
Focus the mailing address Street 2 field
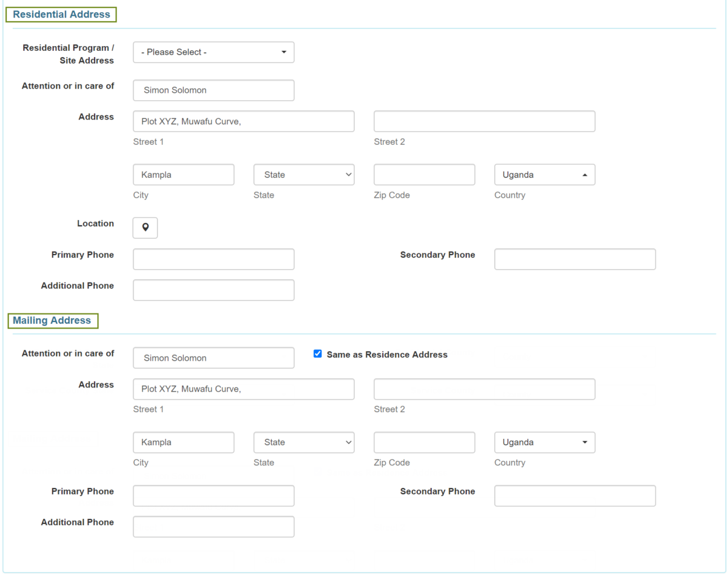click(484, 389)
